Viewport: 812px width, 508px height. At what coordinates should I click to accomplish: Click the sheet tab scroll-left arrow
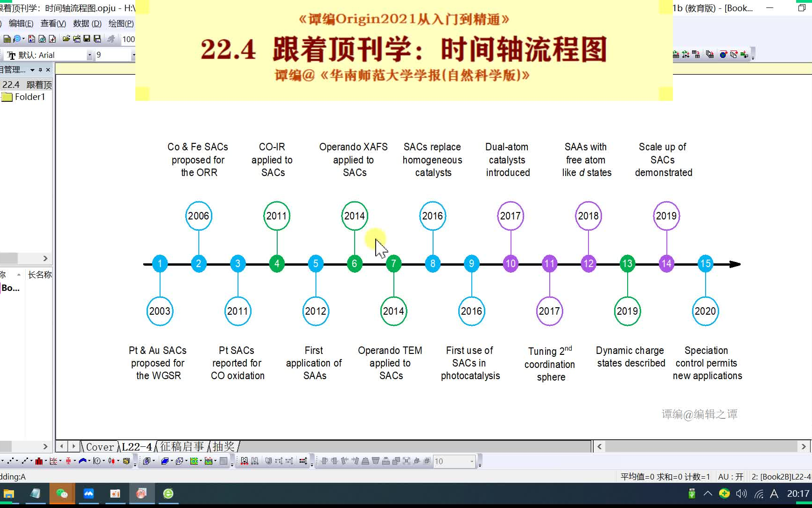tap(62, 446)
